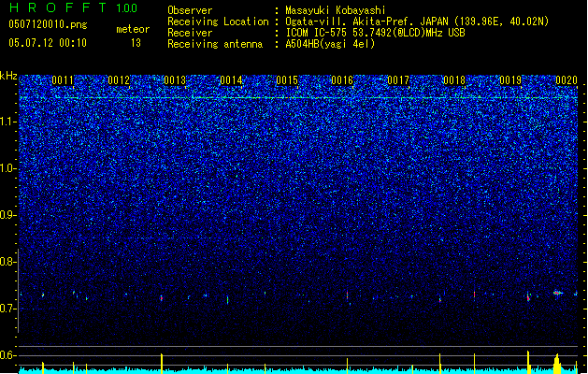Click the wide yellow intensity peak near 0020
This screenshot has width=588, height=374.
pyautogui.click(x=557, y=364)
